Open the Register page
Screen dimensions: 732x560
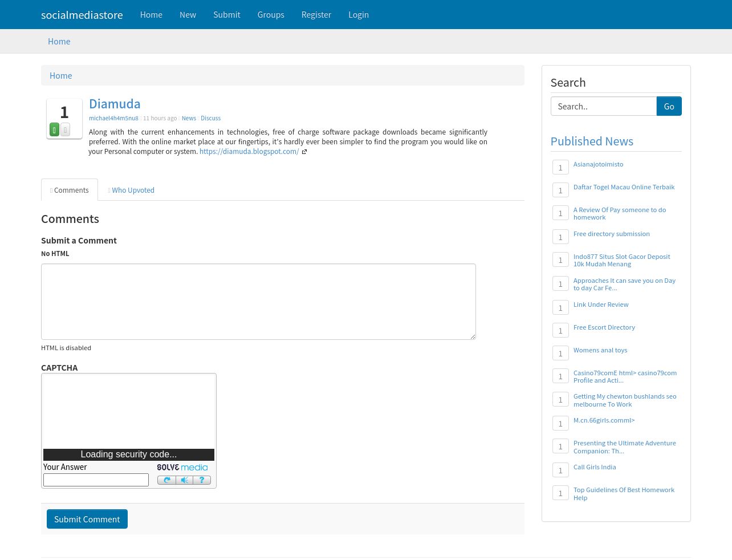point(316,15)
